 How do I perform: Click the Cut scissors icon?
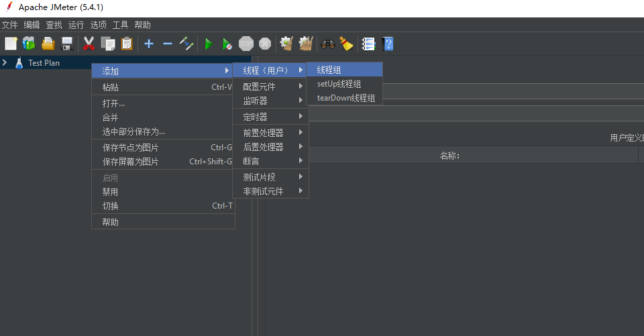[x=89, y=44]
